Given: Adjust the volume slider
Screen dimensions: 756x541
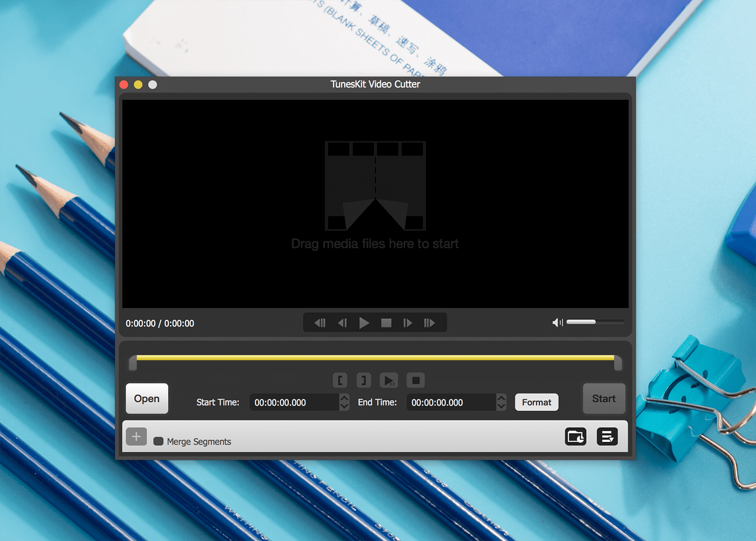Looking at the screenshot, I should pos(595,322).
